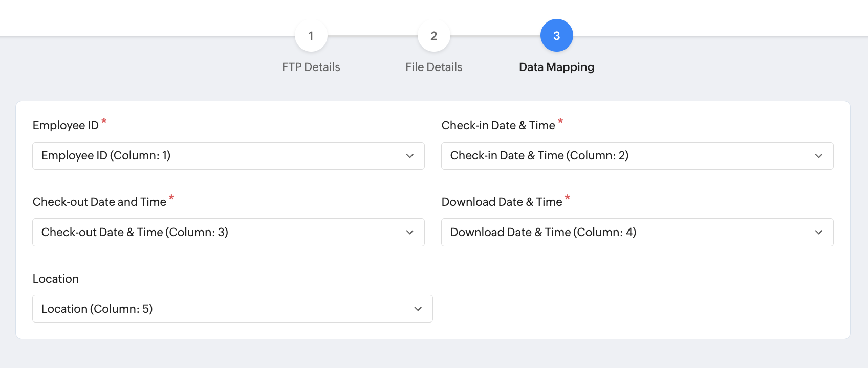This screenshot has height=368, width=868.
Task: Click the chevron arrow in Download Date dropdown
Action: click(x=818, y=233)
